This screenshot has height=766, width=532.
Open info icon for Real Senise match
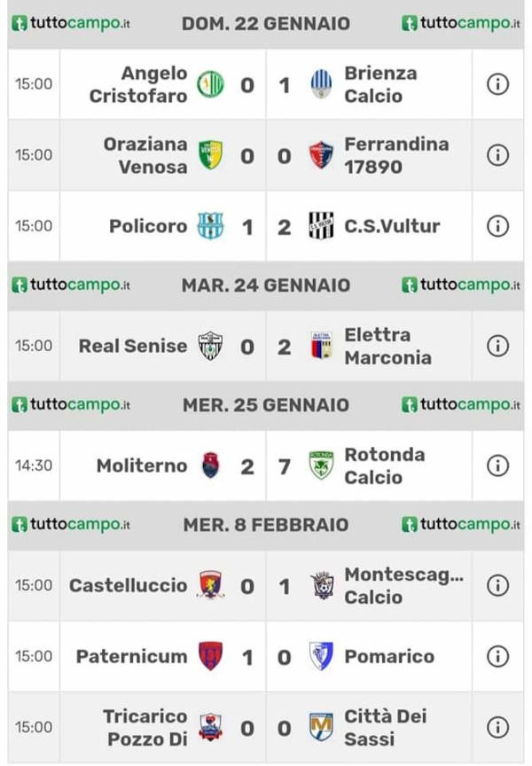(497, 346)
